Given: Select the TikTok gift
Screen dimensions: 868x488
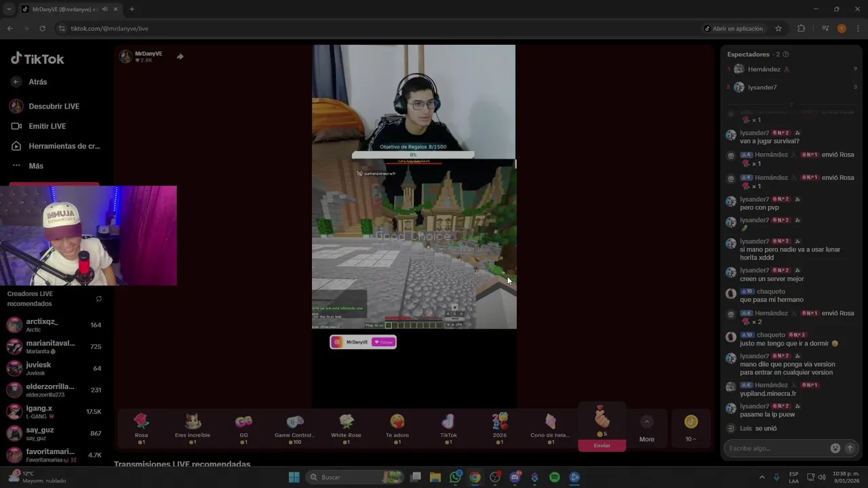Looking at the screenshot, I should (x=448, y=428).
